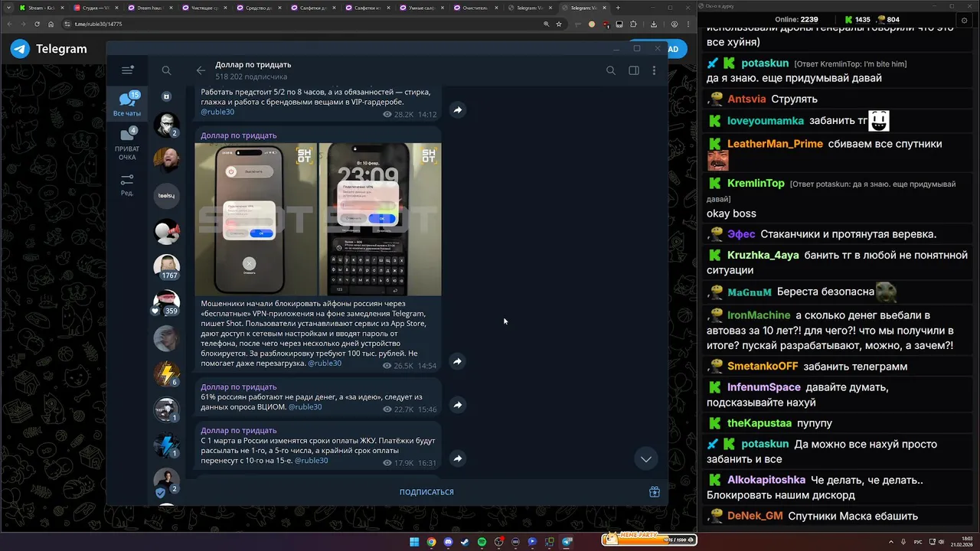Open chat with the 1767 unread badge
The image size is (980, 551).
point(166,266)
